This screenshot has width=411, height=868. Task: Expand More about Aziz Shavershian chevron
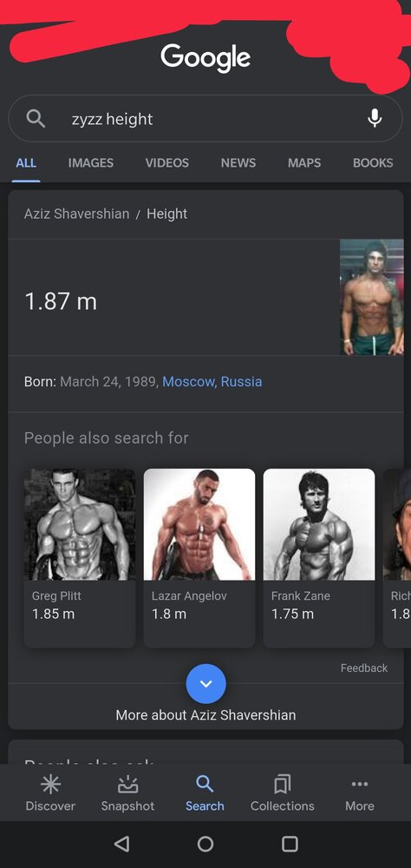(205, 684)
